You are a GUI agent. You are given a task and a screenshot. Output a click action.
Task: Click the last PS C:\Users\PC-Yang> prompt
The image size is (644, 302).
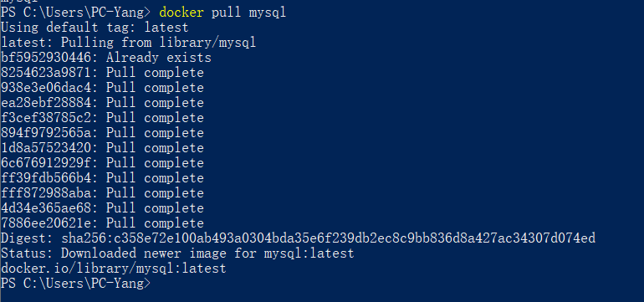pyautogui.click(x=76, y=284)
